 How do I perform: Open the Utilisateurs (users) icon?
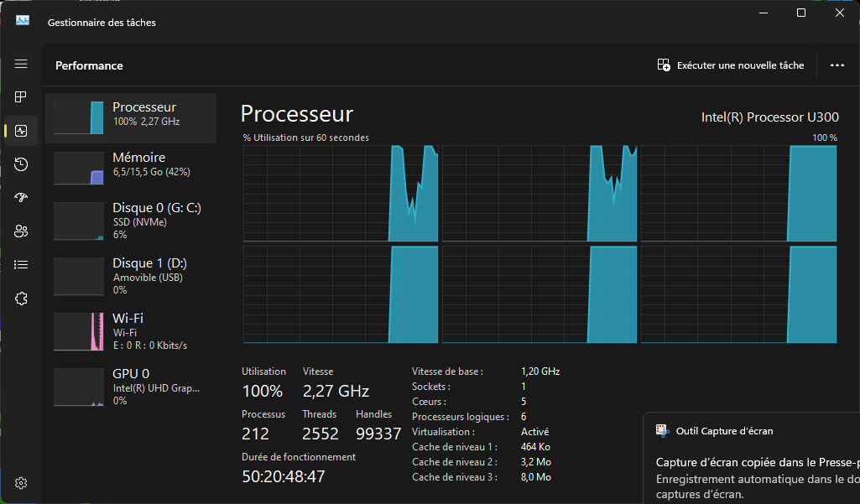[21, 231]
